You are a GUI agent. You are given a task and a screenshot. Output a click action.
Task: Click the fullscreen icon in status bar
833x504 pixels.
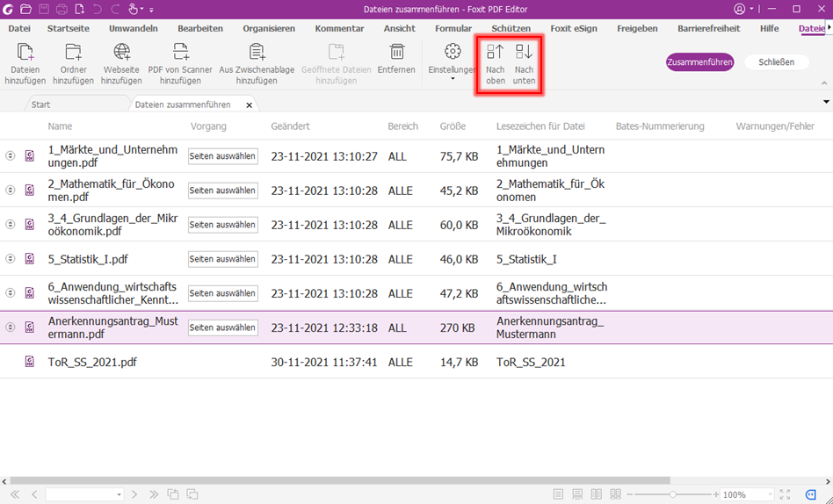786,494
